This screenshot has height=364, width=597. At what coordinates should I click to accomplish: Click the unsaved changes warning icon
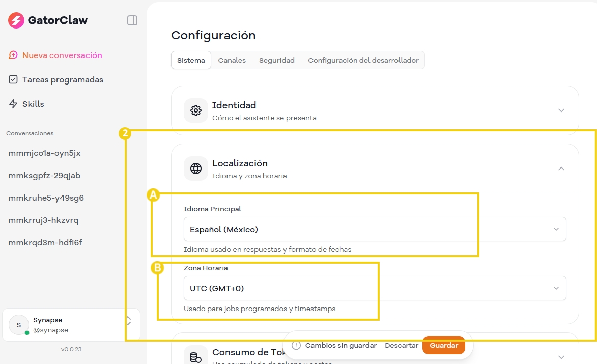[296, 345]
